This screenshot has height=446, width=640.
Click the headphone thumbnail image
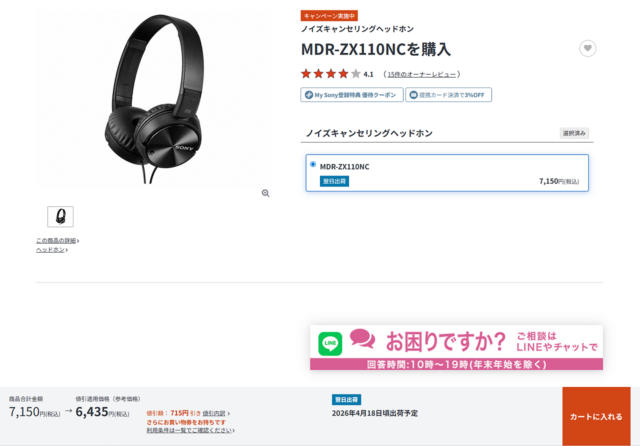[x=60, y=217]
